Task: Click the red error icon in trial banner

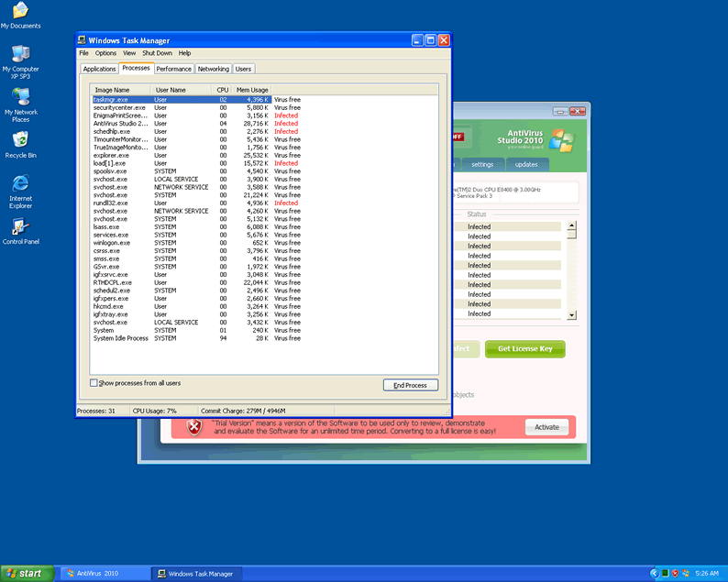Action: tap(193, 427)
